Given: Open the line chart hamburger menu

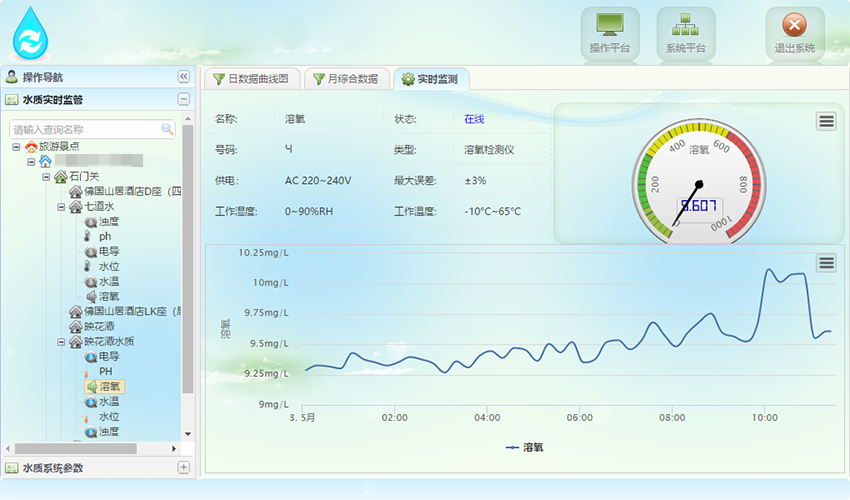Looking at the screenshot, I should click(x=825, y=263).
